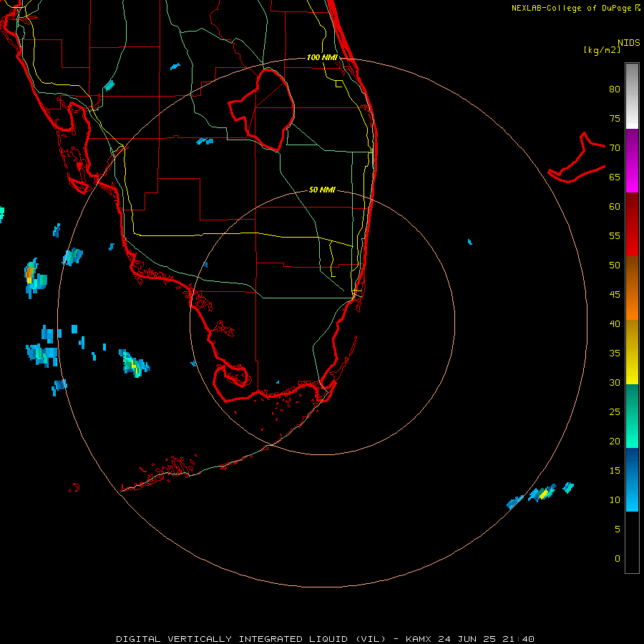Pick the brown-orange segment of the color bar
644x644 pixels.
click(x=632, y=288)
